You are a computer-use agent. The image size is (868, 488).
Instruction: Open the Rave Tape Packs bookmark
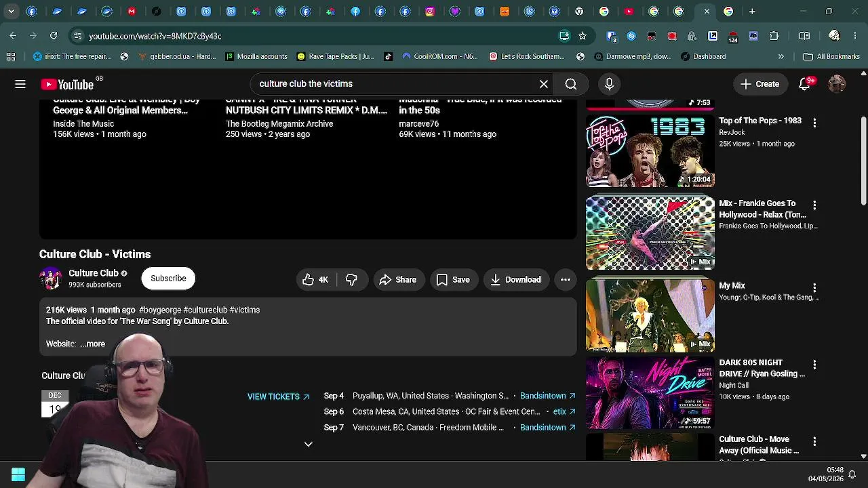[x=336, y=57]
